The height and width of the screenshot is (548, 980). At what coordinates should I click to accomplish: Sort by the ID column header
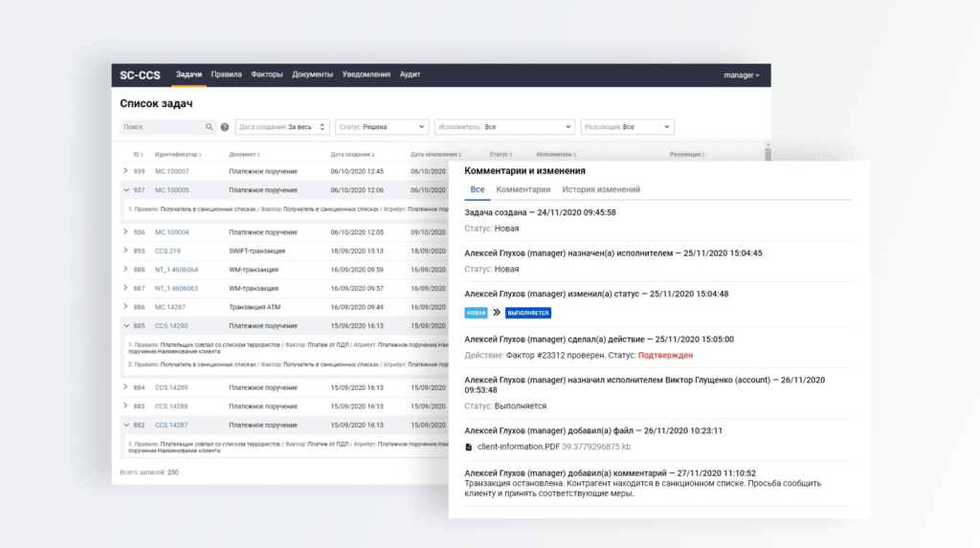(x=138, y=154)
